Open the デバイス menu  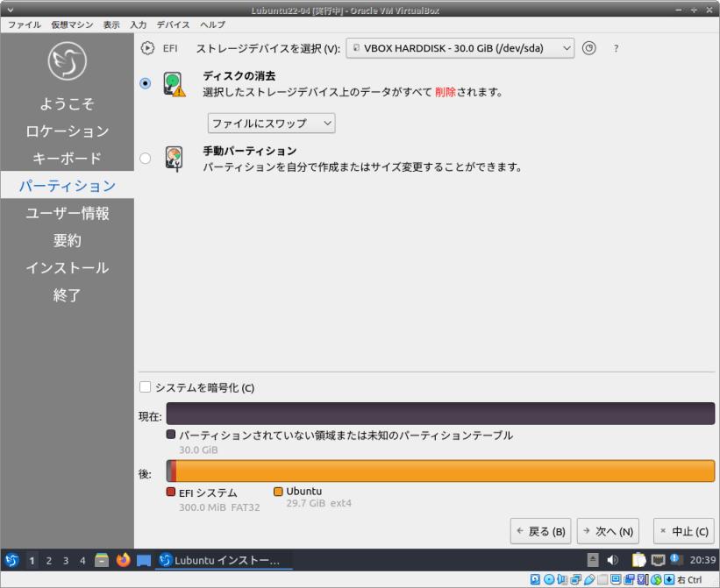pos(173,25)
